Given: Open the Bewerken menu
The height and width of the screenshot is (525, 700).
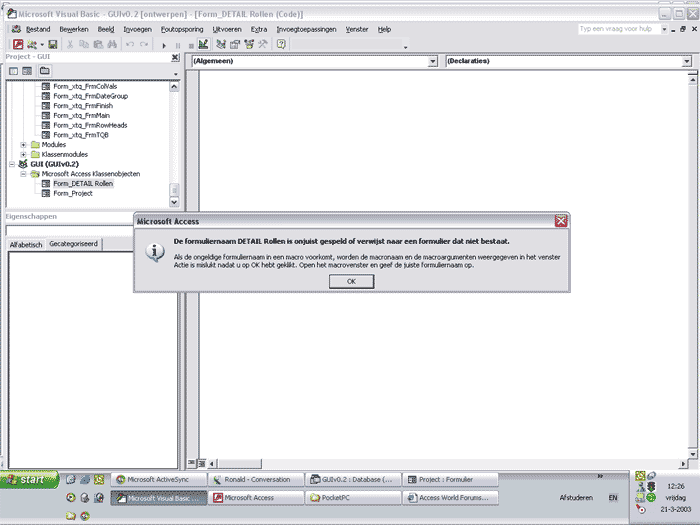Looking at the screenshot, I should coord(74,29).
